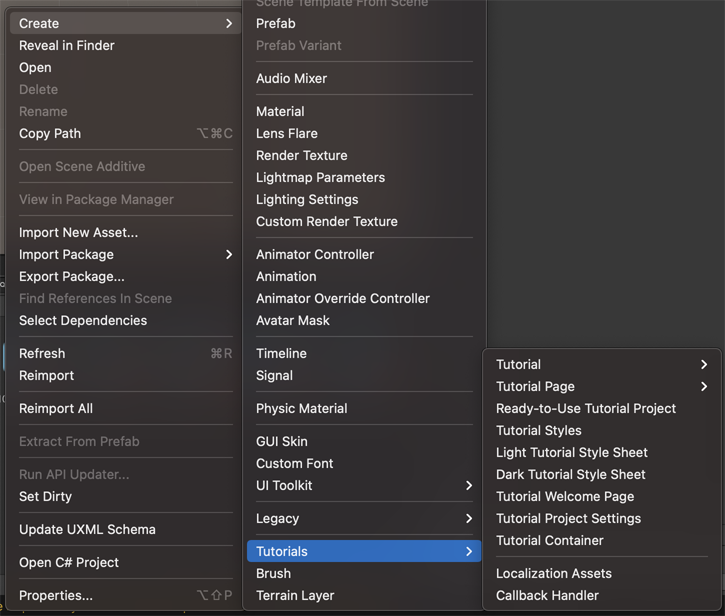Open the Import Package submenu
Screen dimensions: 725x616
(125, 255)
